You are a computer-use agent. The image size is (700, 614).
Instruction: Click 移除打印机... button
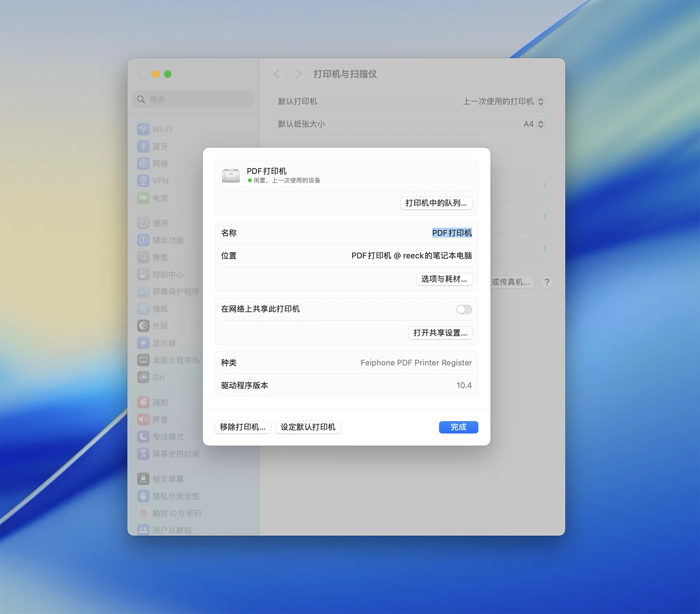coord(243,427)
